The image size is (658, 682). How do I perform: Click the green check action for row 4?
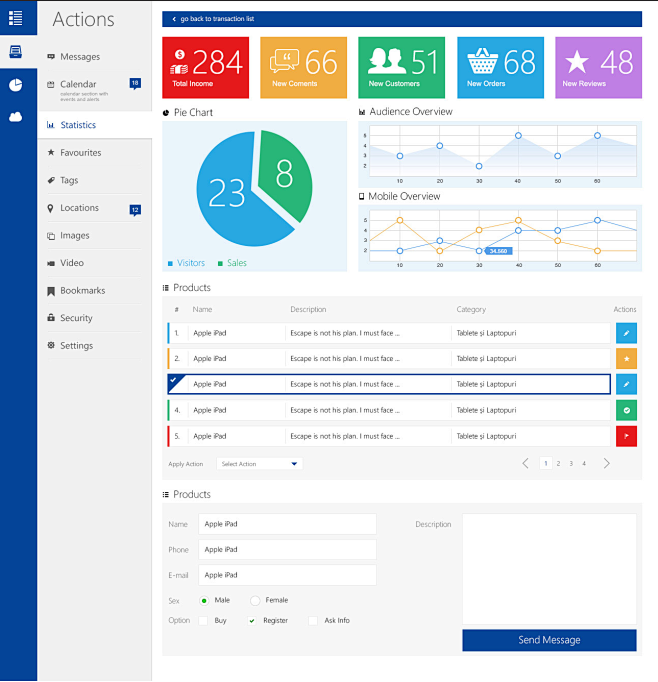(626, 410)
